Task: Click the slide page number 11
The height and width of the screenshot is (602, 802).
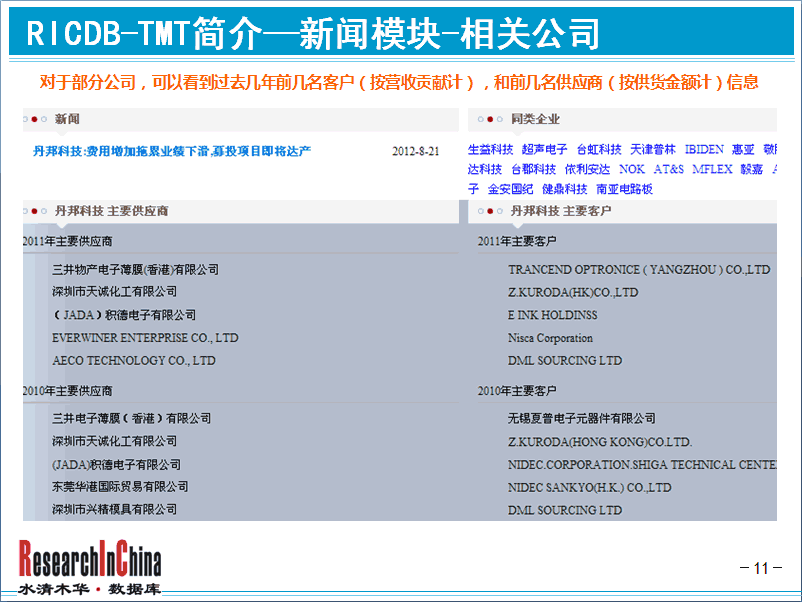Action: (761, 568)
